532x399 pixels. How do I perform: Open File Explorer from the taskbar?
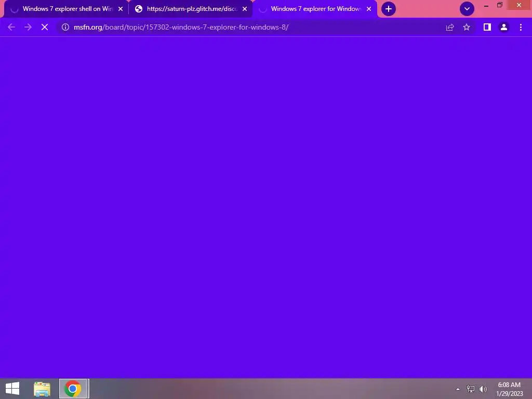(42, 389)
